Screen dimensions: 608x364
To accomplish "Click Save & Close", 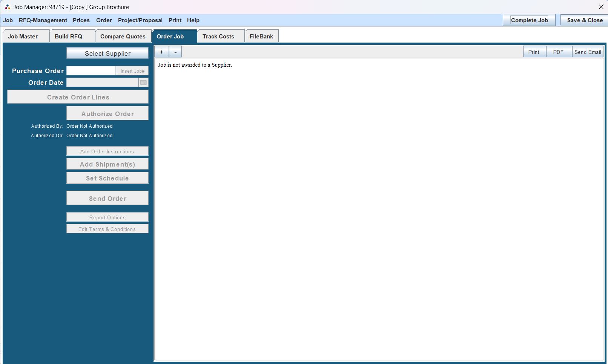I will (585, 20).
